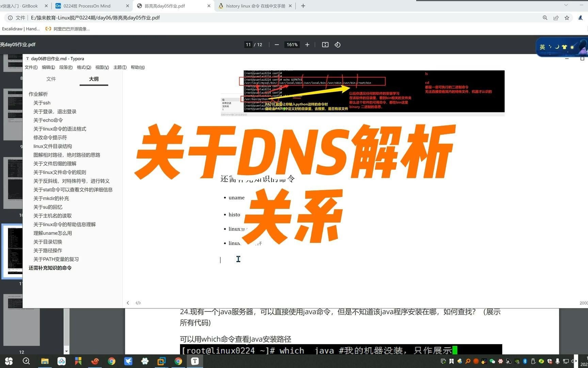Jump to 关于PATH变量的复习 outline item
This screenshot has height=368, width=588.
[56, 259]
